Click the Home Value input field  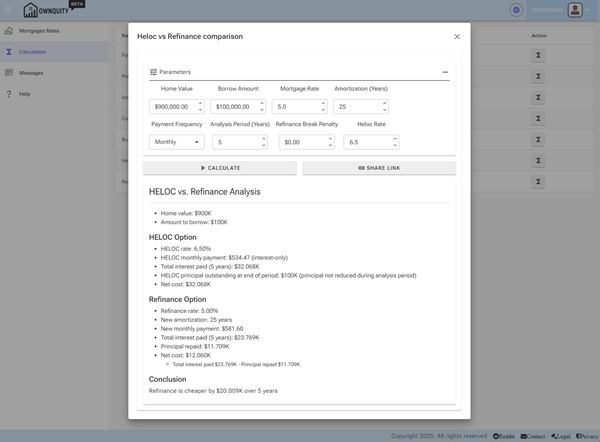[172, 106]
